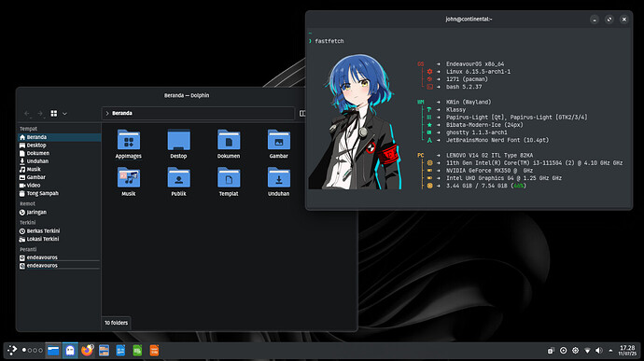Expand the view mode dropdown arrow

(x=65, y=114)
